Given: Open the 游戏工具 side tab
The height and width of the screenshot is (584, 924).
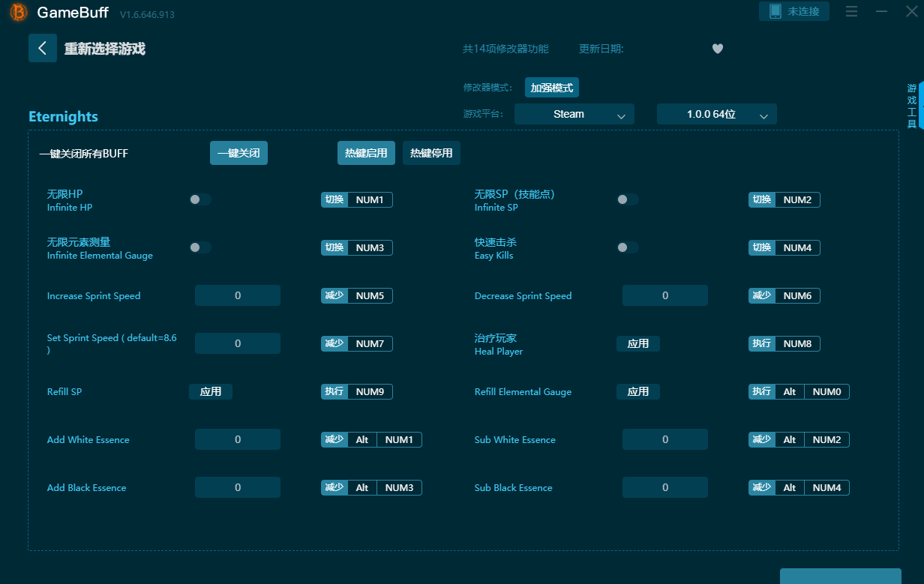Looking at the screenshot, I should coord(912,106).
